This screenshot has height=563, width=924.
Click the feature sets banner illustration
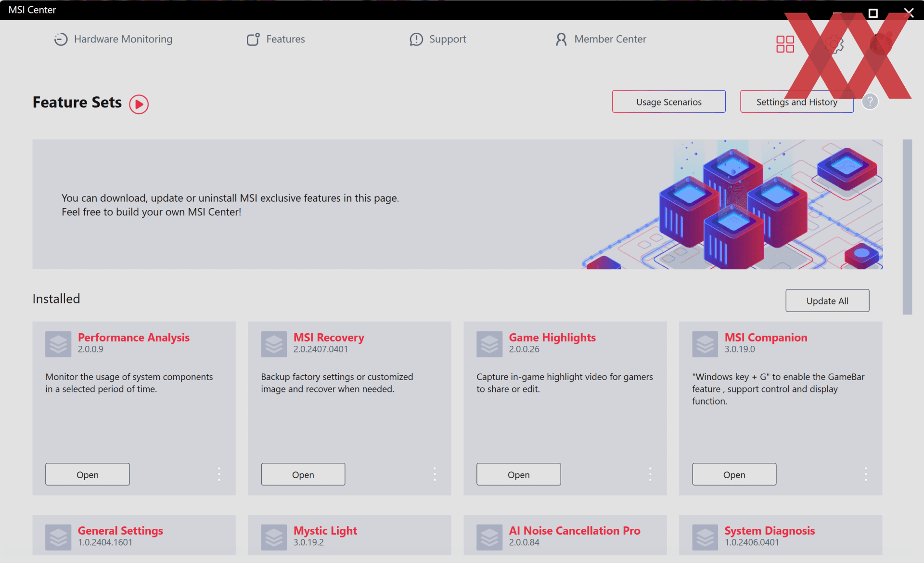[732, 205]
